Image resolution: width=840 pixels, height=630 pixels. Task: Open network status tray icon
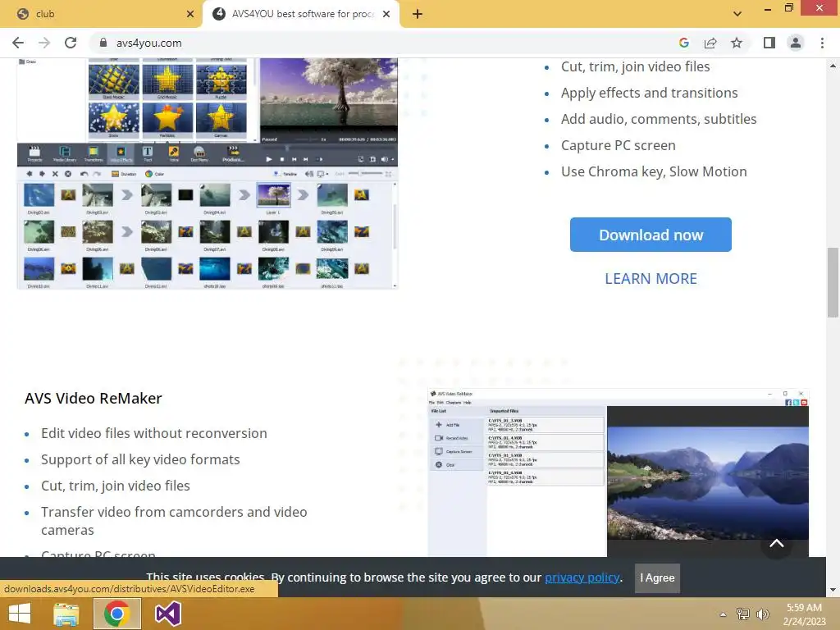pyautogui.click(x=743, y=614)
